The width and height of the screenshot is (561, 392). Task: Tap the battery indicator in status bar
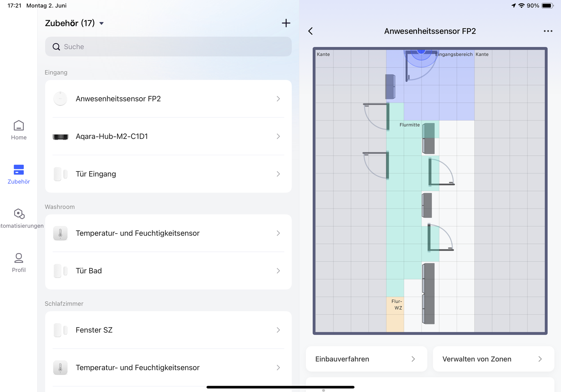[x=548, y=6]
